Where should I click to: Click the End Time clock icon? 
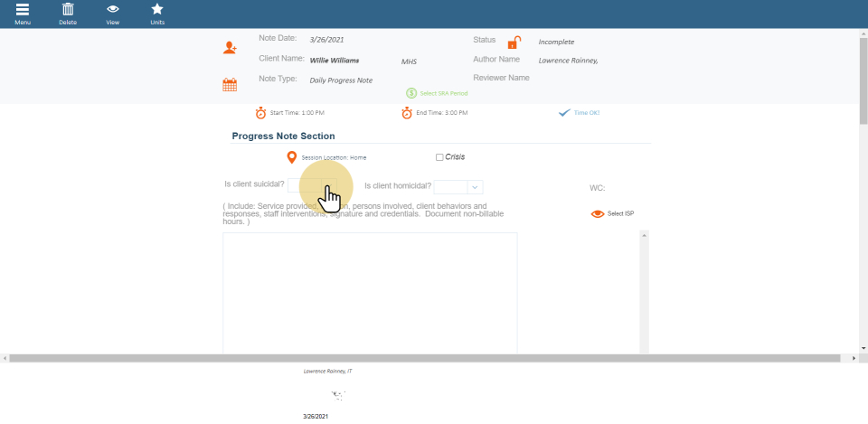click(x=408, y=113)
